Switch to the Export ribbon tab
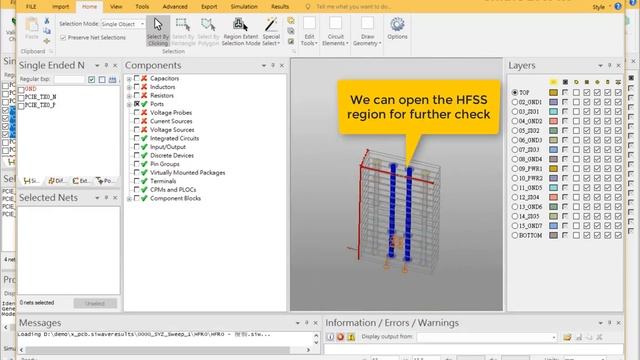The height and width of the screenshot is (360, 640). (209, 7)
